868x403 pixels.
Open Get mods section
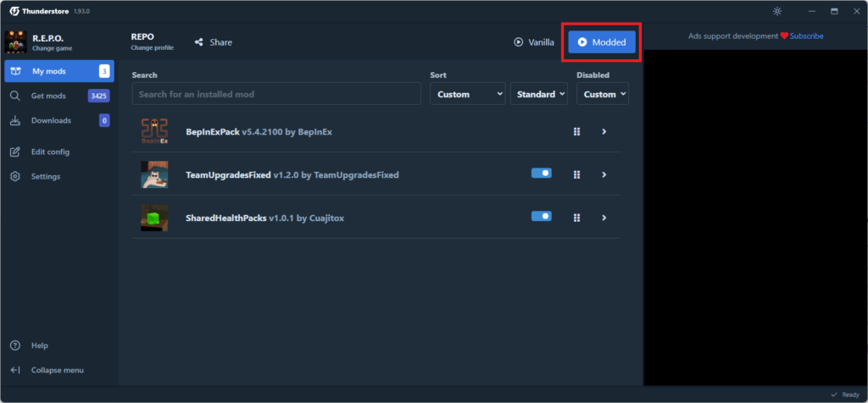[59, 96]
